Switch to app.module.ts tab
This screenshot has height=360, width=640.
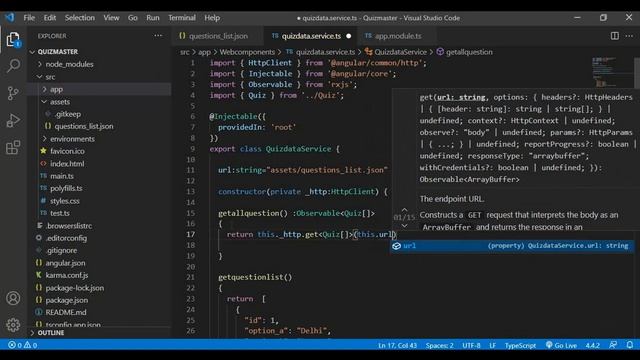click(398, 36)
